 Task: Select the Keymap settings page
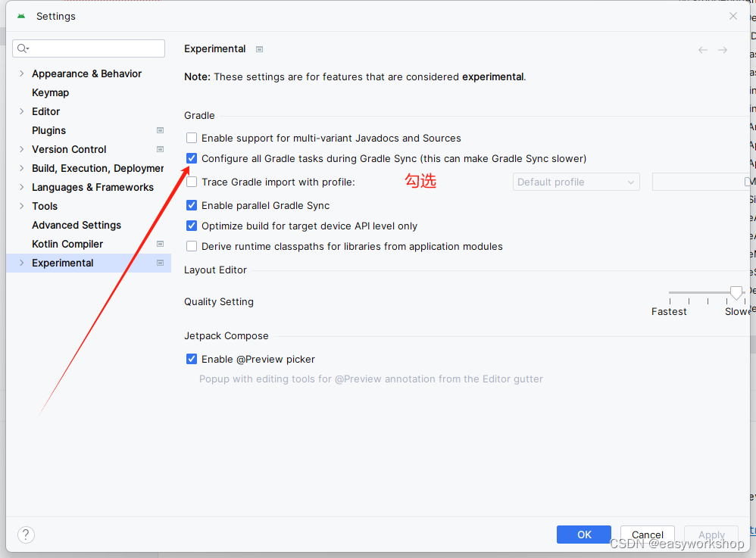click(50, 92)
